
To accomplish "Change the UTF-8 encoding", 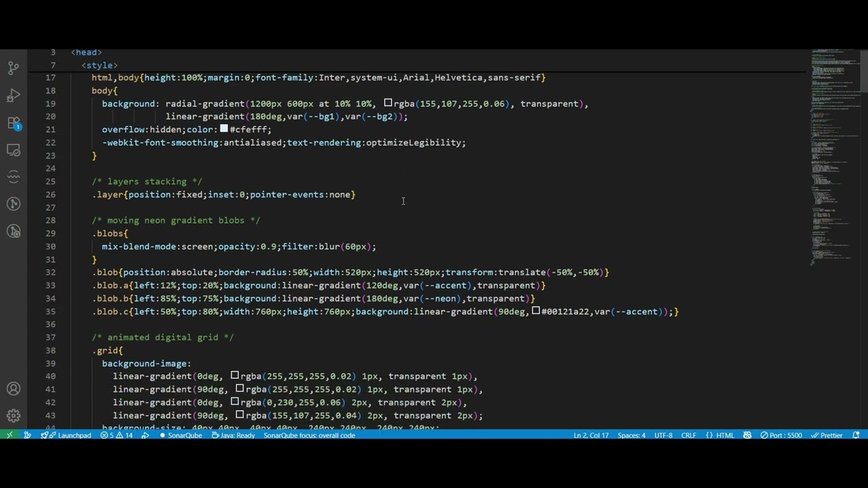I will click(x=663, y=435).
